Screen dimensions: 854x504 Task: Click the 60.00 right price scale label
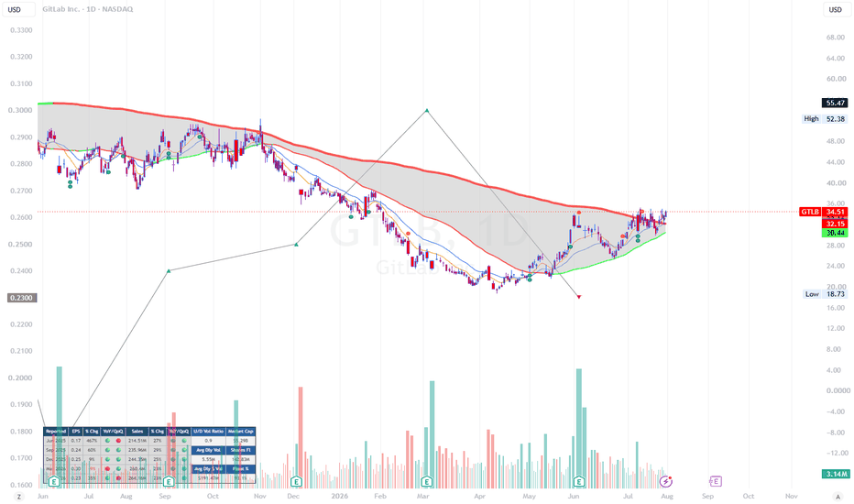pyautogui.click(x=835, y=79)
